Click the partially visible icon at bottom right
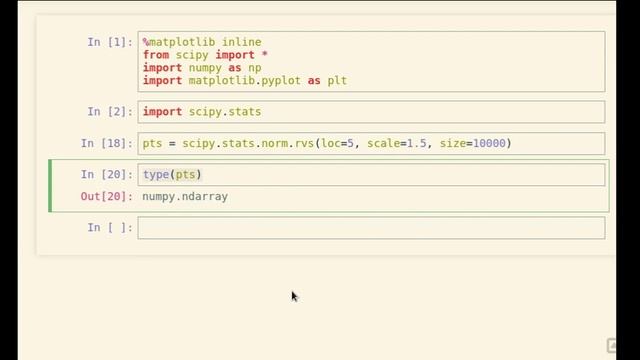Screen dimensions: 640x360 click(611, 345)
